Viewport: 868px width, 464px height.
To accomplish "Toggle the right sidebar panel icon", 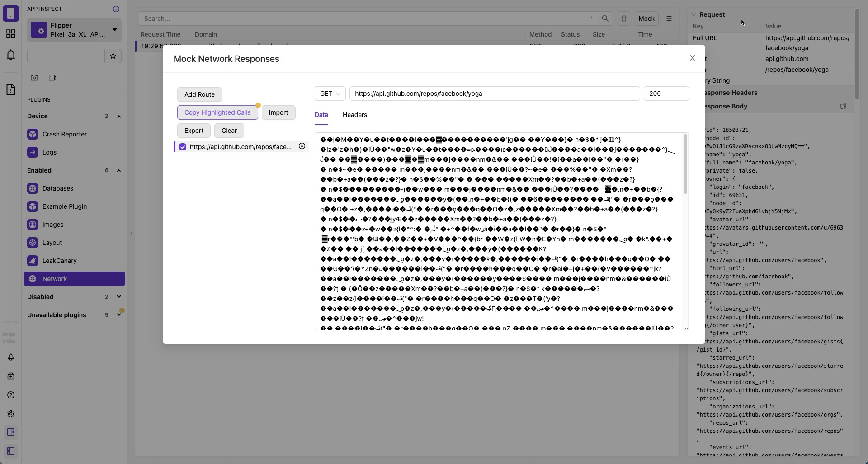I will pos(11,432).
